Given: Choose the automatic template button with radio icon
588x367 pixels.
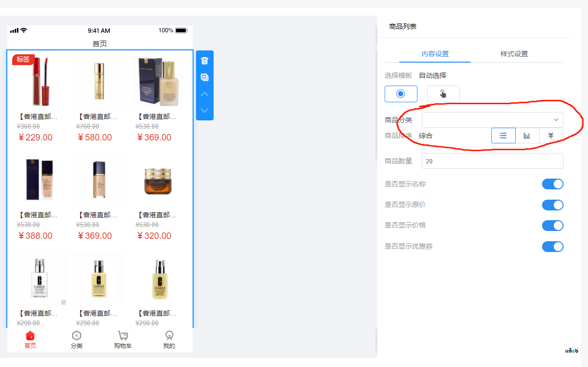Looking at the screenshot, I should point(401,94).
